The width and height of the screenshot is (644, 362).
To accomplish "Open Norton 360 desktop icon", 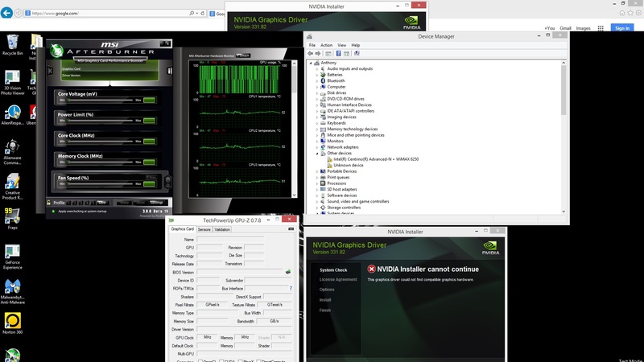I will point(12,323).
